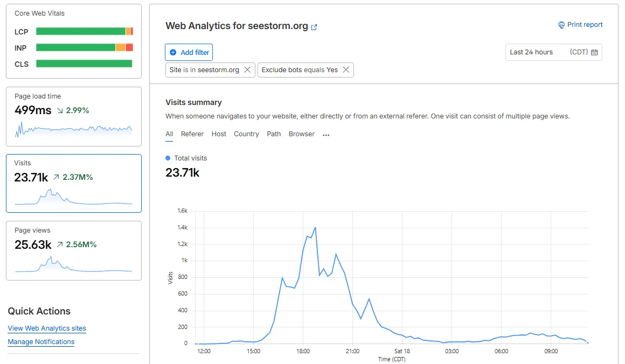625x364 pixels.
Task: Select the All tab in Visits summary
Action: coord(169,134)
